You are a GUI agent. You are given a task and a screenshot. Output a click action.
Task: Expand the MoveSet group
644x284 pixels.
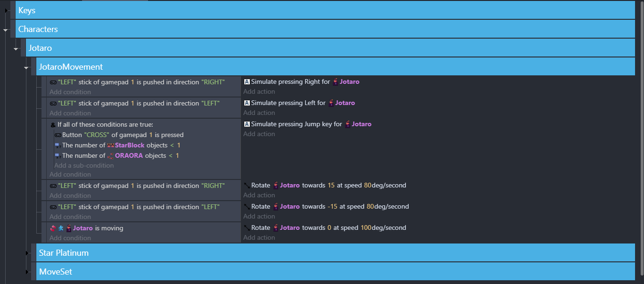(26, 272)
